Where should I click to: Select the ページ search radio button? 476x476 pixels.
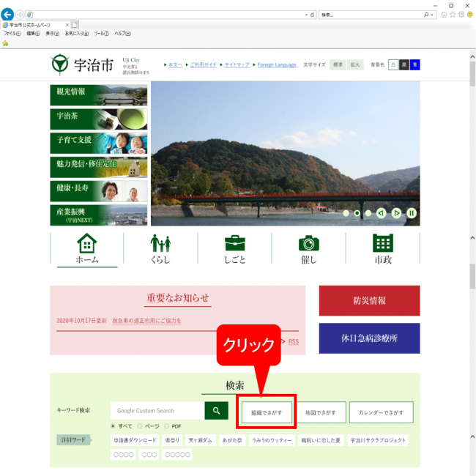[x=139, y=425]
